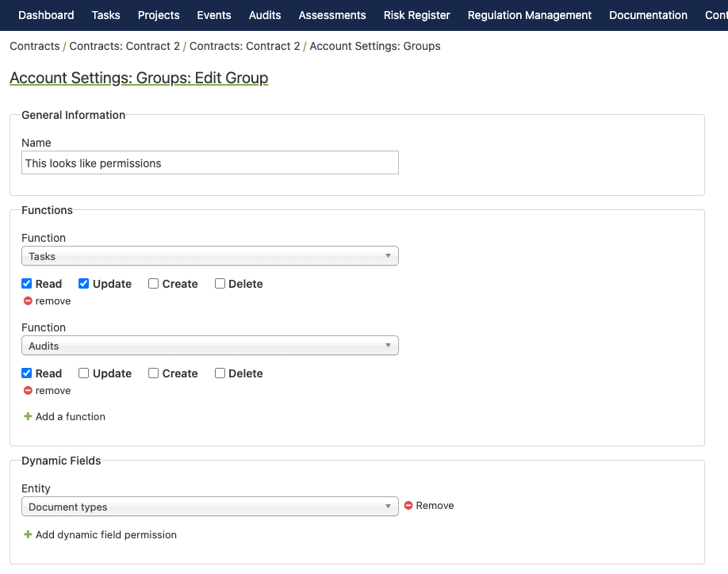
Task: Enable Delete for Tasks function
Action: [x=220, y=284]
